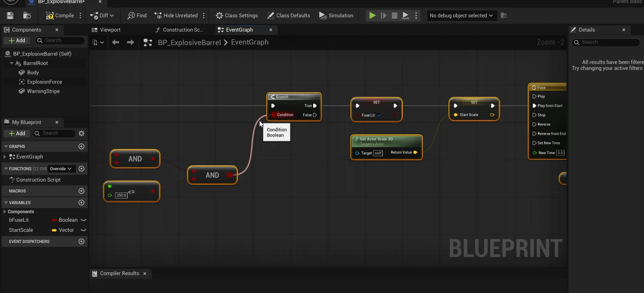
Task: Add a new graph with plus icon
Action: tap(81, 146)
